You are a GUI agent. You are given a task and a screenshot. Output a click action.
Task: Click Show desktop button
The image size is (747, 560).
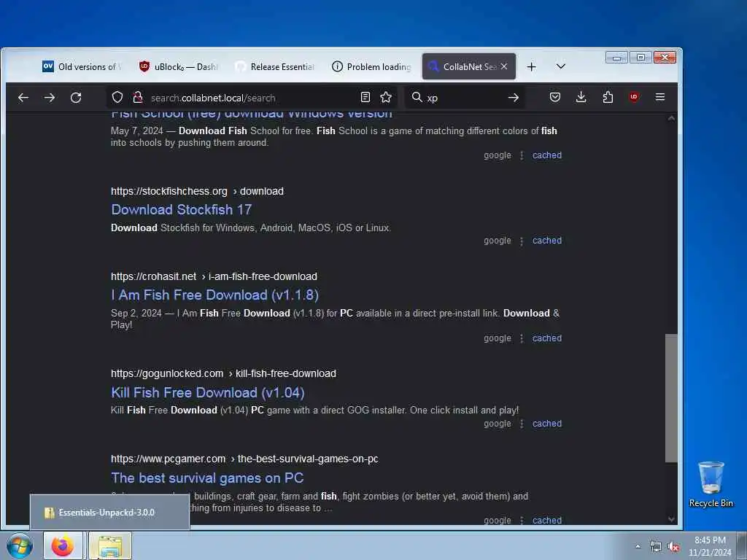tap(742, 546)
